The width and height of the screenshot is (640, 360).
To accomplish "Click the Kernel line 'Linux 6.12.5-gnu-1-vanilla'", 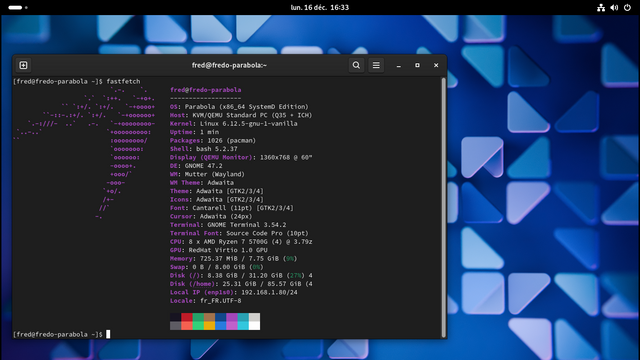I will point(249,124).
